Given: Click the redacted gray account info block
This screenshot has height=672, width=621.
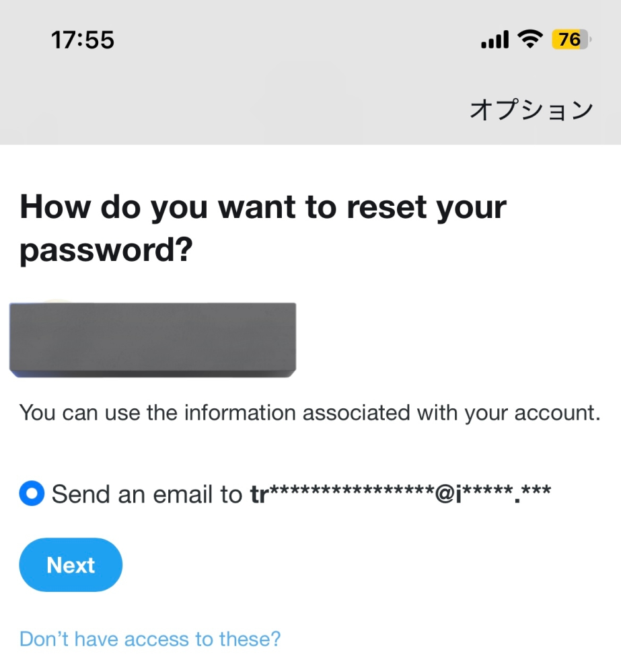Looking at the screenshot, I should coord(153,340).
